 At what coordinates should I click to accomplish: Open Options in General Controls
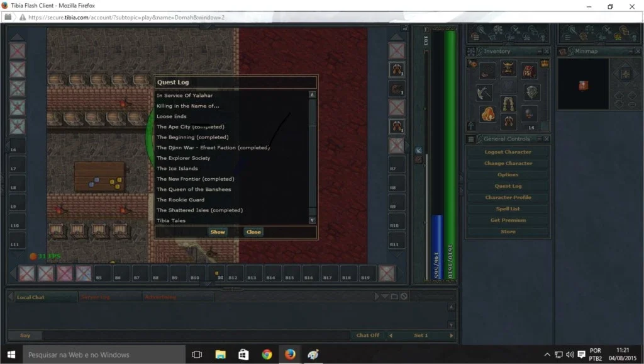pos(508,175)
